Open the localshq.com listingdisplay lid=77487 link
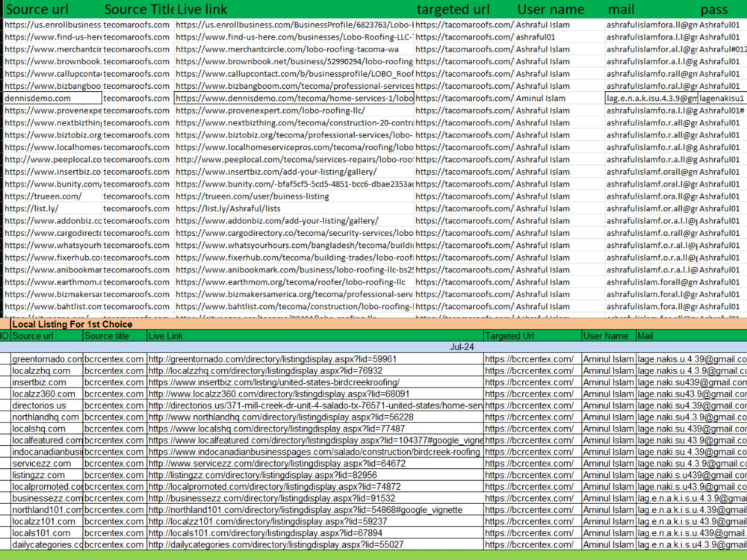The width and height of the screenshot is (747, 560). (277, 429)
